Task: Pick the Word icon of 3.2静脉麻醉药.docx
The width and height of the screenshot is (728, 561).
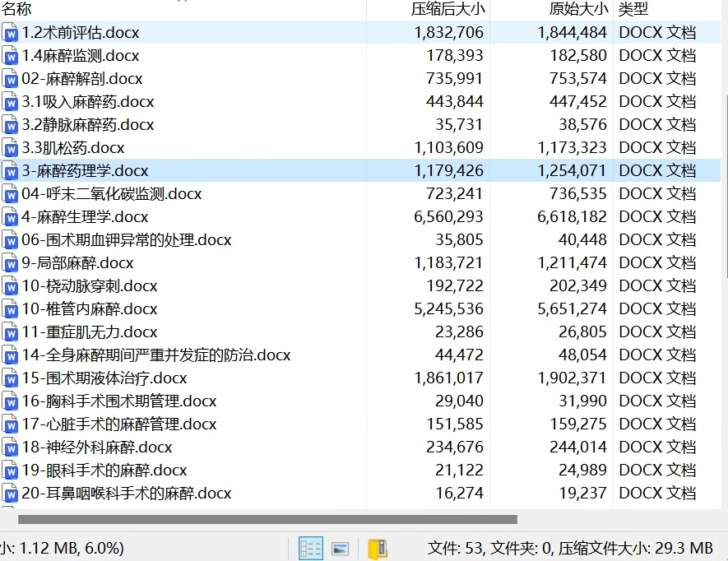Action: 10,124
